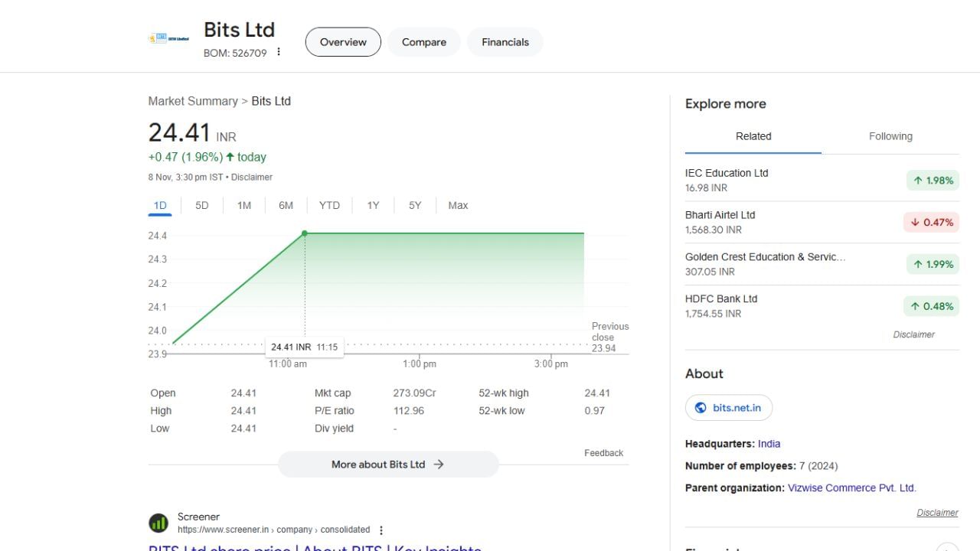Click the 52-wk low value 0.97
This screenshot has width=980, height=551.
coord(594,411)
